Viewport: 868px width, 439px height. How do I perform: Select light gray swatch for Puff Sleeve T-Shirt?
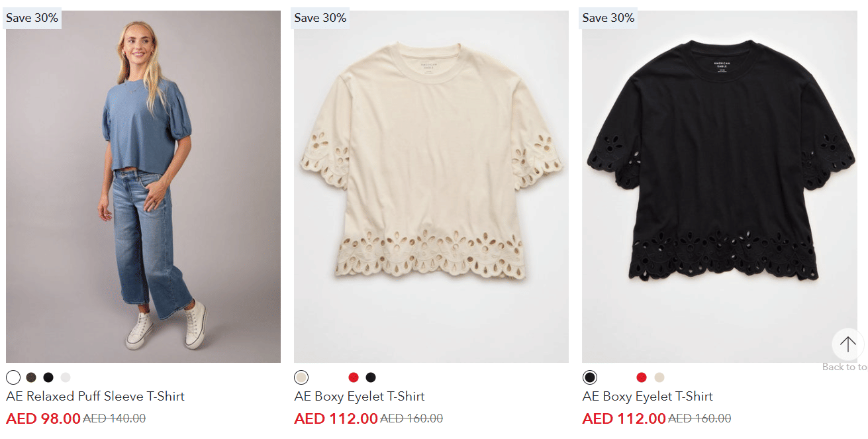[66, 377]
